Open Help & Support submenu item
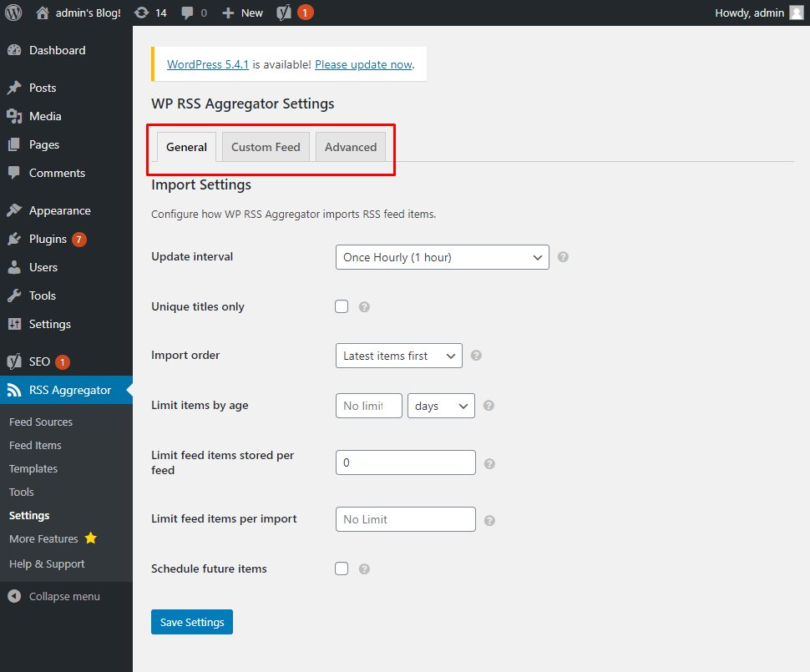The width and height of the screenshot is (810, 672). coord(47,564)
